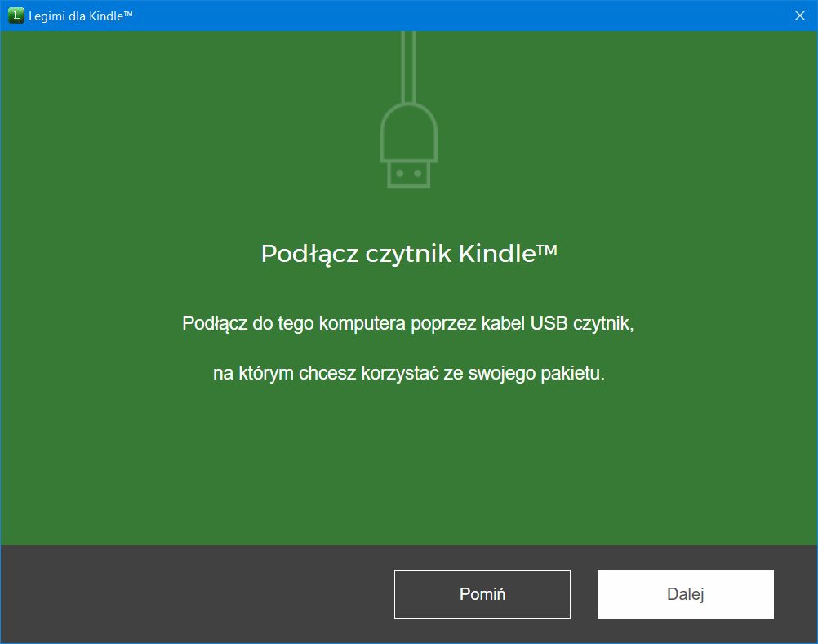Click the "Legimi dla Kindle™" window title
Image resolution: width=818 pixels, height=644 pixels.
tap(81, 16)
